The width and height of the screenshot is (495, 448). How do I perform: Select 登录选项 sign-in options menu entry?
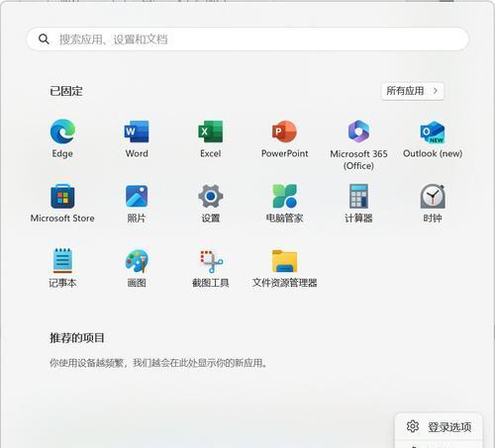pyautogui.click(x=439, y=427)
